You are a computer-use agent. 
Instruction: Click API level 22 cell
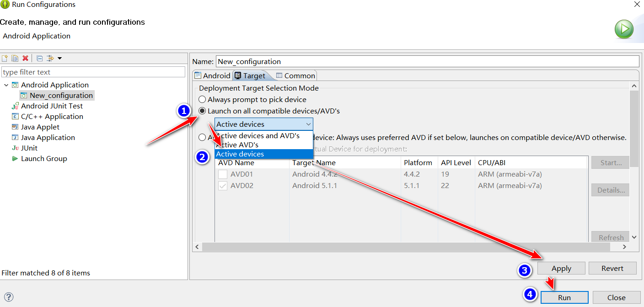pos(445,186)
